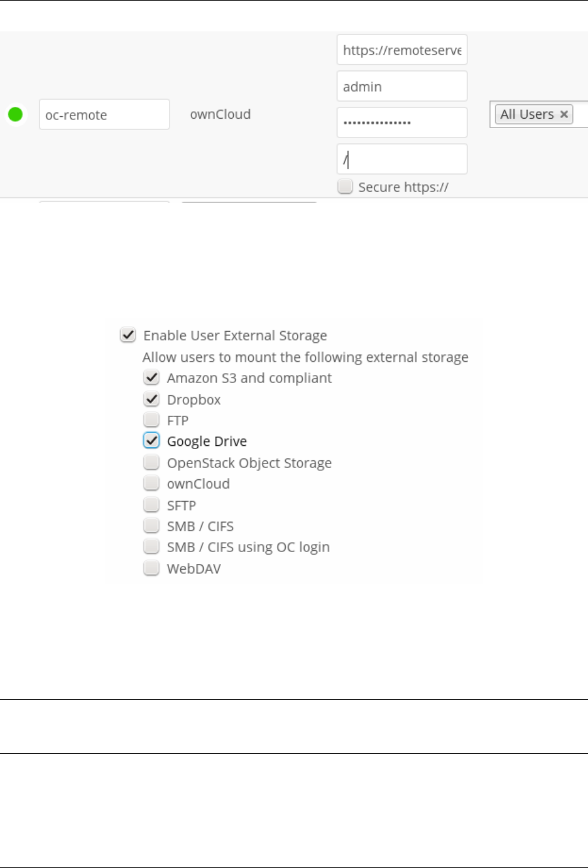Enable Secure https:// checkbox
This screenshot has width=588, height=868.
pyautogui.click(x=346, y=187)
